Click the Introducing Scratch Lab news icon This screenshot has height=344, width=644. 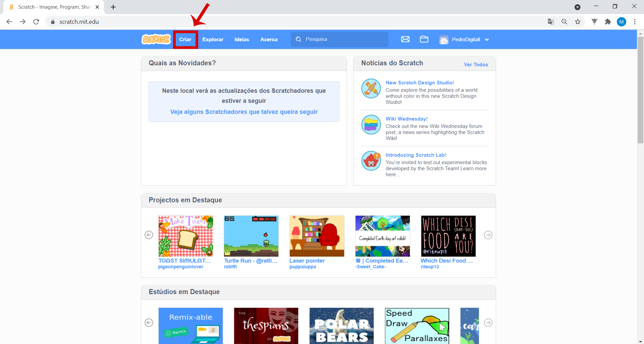[371, 161]
